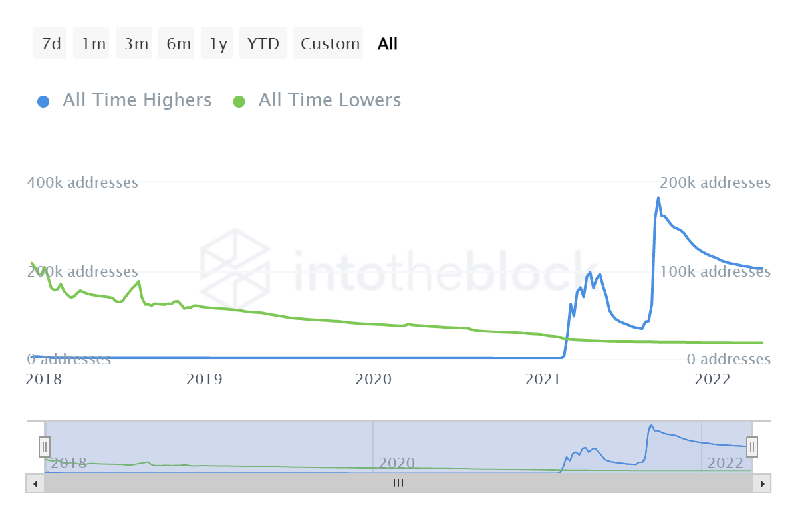Hide the All Time Highers series label
Viewport: 798px width, 532px height.
click(x=137, y=100)
